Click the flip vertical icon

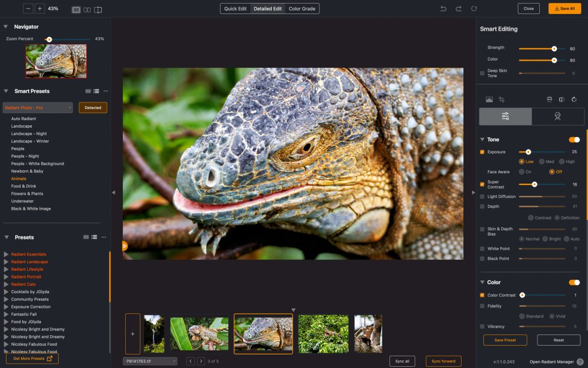[x=549, y=100]
